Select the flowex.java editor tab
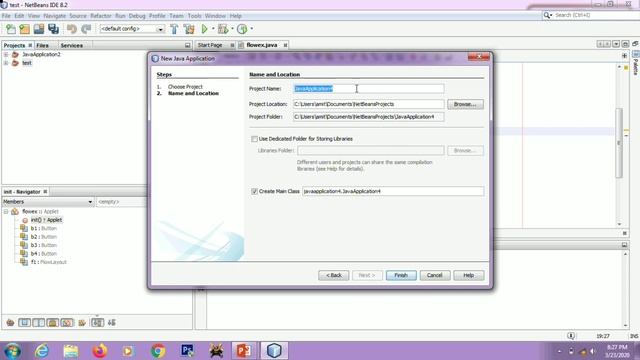The image size is (640, 360). point(262,45)
